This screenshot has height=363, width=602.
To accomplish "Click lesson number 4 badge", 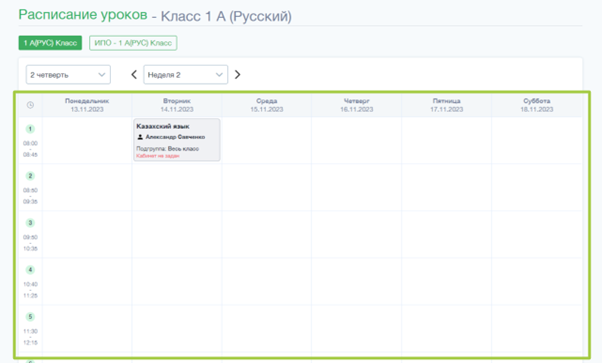I will click(30, 270).
